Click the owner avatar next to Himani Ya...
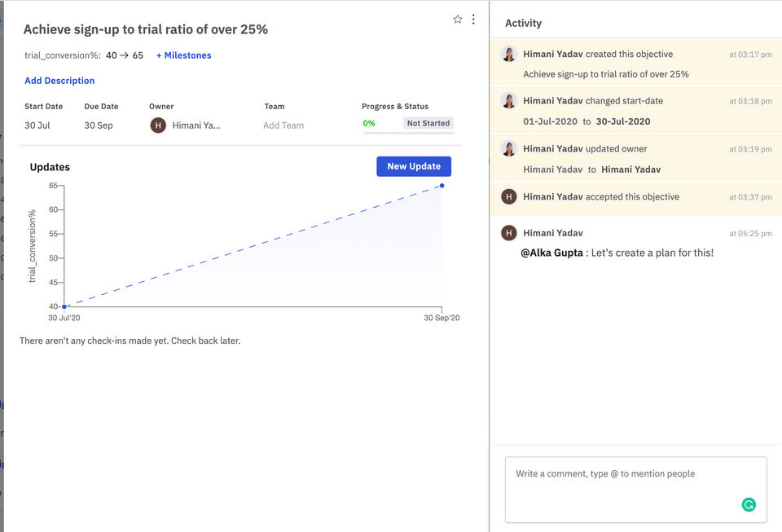The height and width of the screenshot is (532, 782). click(158, 125)
